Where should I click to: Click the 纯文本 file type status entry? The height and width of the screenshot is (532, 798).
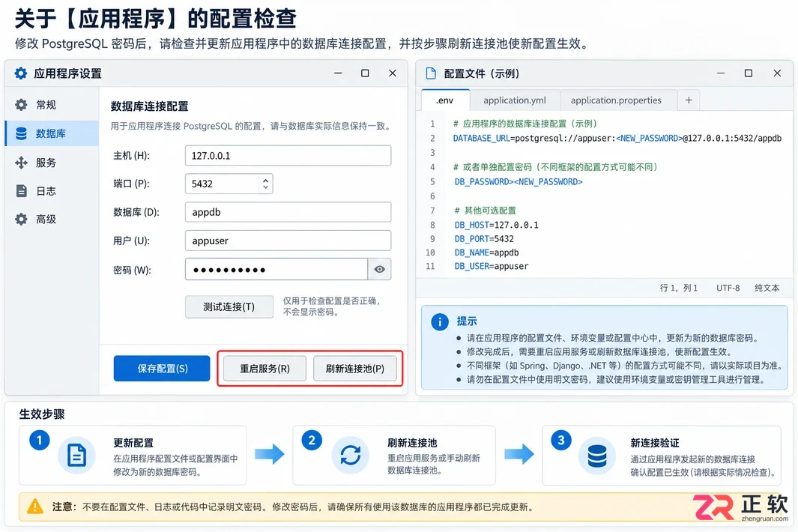point(767,288)
